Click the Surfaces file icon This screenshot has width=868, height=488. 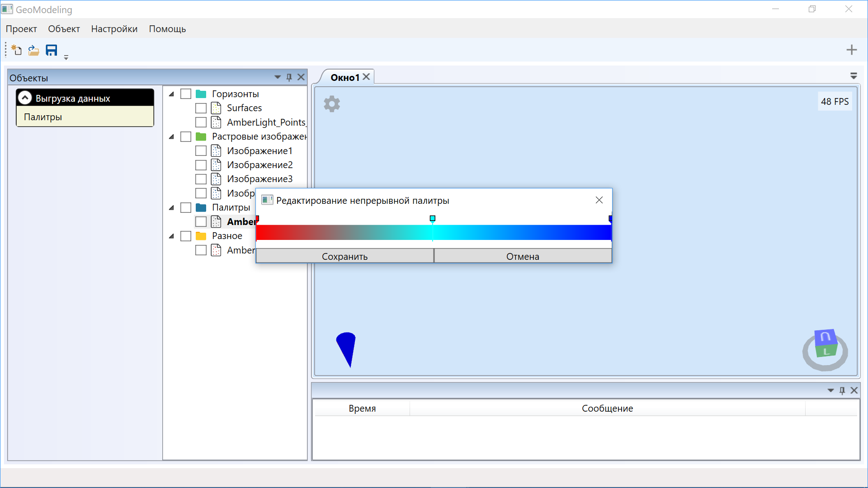[x=216, y=108]
